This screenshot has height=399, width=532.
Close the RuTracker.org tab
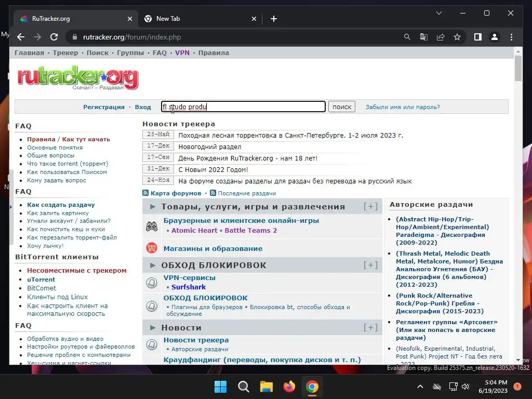129,19
